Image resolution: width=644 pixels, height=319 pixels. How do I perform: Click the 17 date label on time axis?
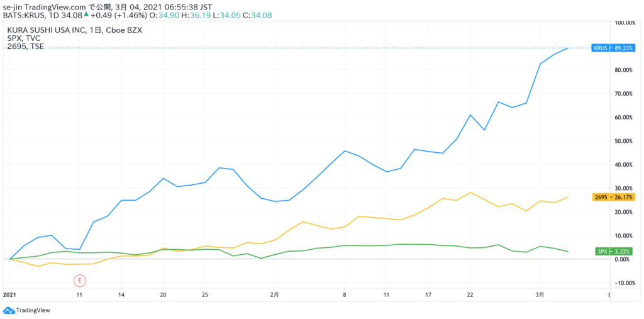[429, 294]
